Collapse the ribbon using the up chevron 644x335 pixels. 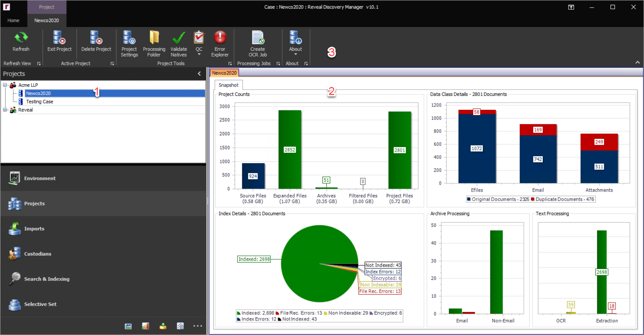point(637,62)
